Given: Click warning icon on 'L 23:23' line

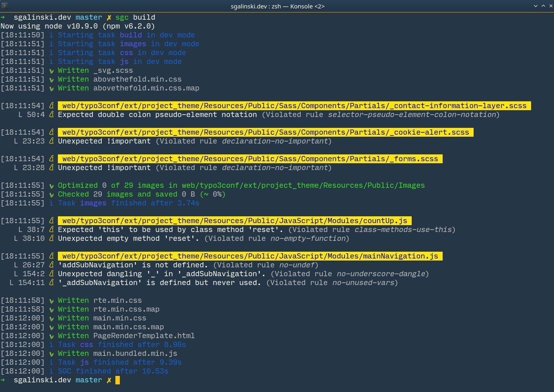Looking at the screenshot, I should pyautogui.click(x=51, y=141).
